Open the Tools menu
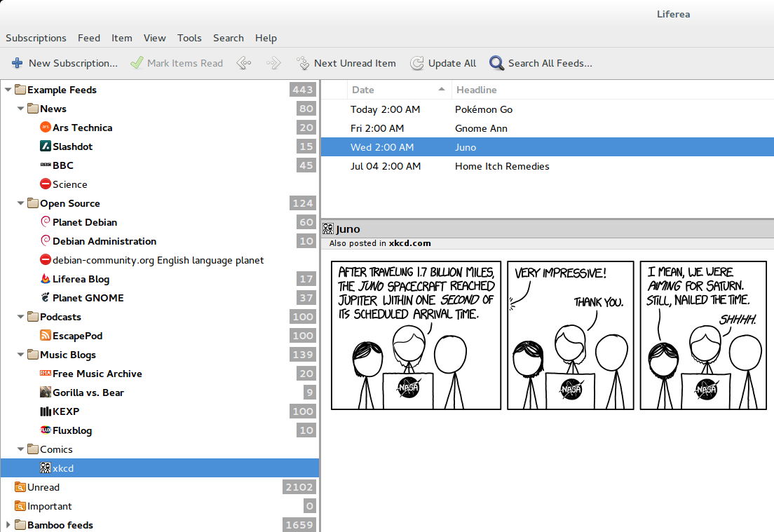Image resolution: width=774 pixels, height=532 pixels. click(x=189, y=38)
